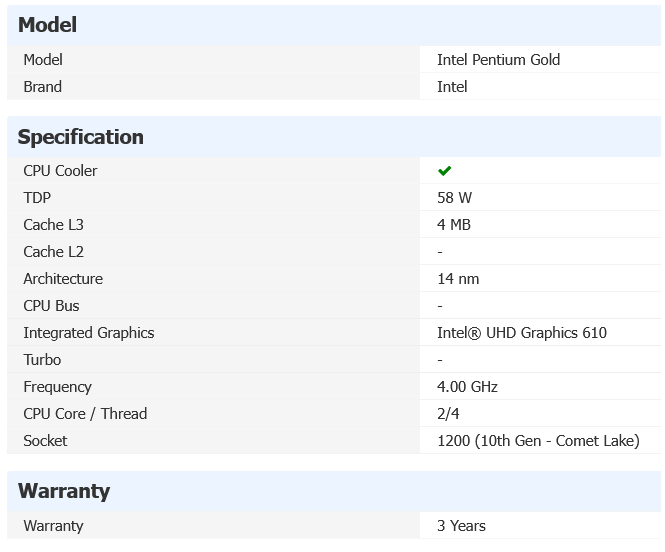665x552 pixels.
Task: Select 'Intel® UHD Graphics 610' value
Action: 522,333
